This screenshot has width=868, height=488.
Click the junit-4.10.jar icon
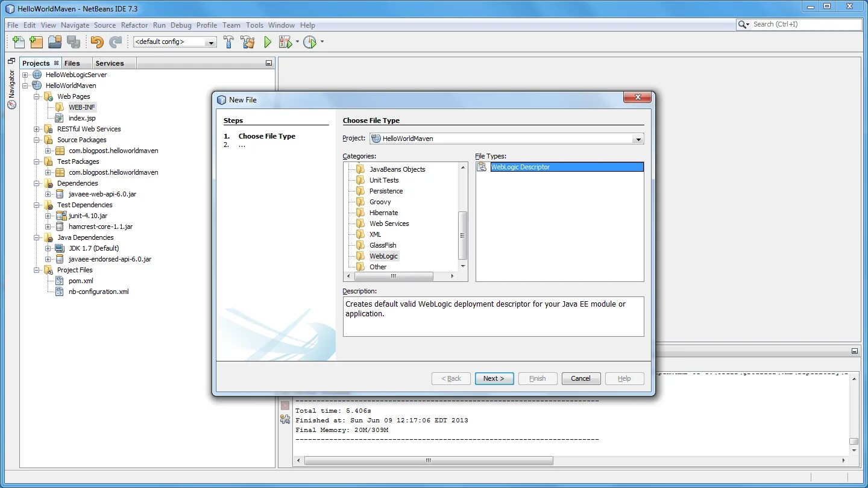tap(60, 216)
